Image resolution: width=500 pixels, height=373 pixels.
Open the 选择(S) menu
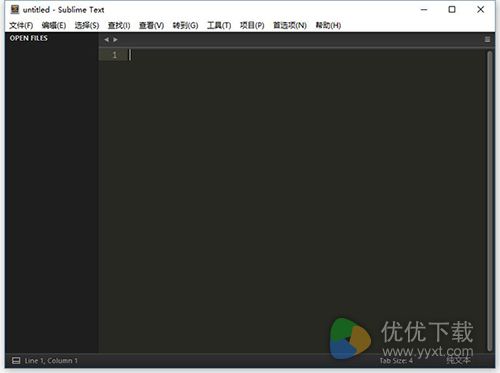(87, 25)
